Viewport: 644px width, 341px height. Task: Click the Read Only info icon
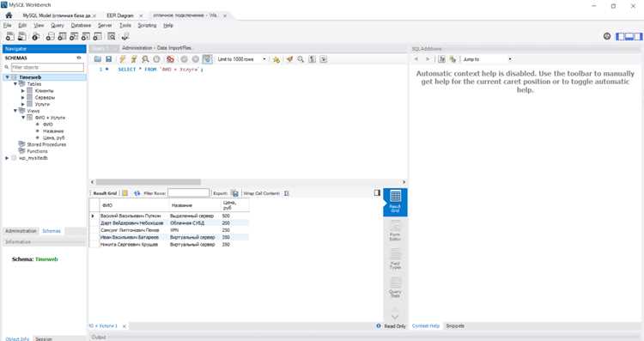(379, 326)
